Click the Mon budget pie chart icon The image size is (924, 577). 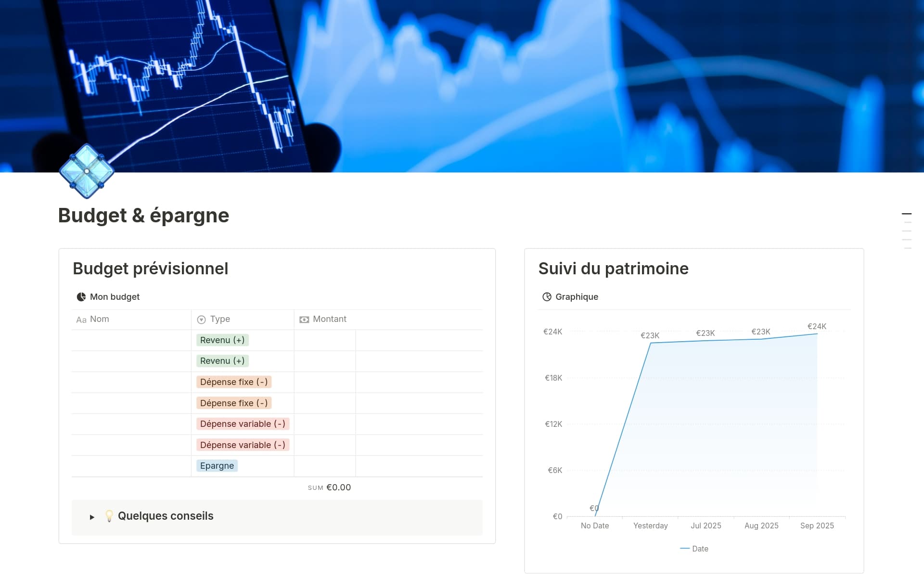click(x=81, y=297)
